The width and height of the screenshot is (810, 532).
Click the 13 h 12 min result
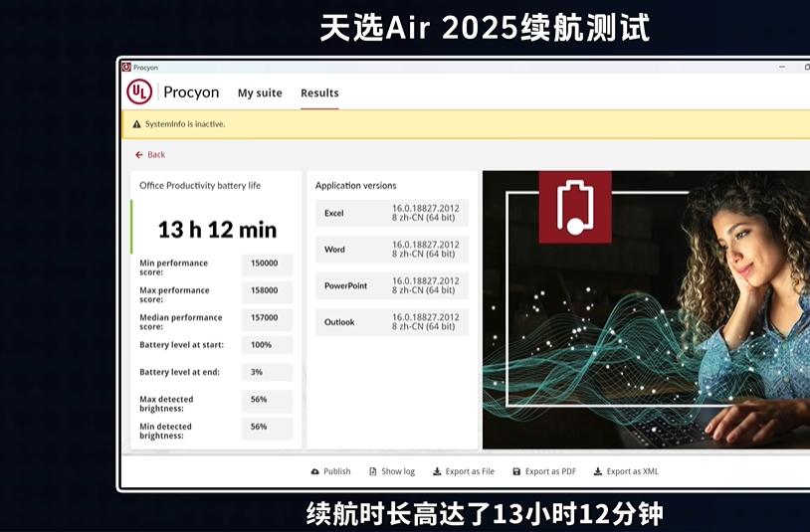click(x=218, y=230)
